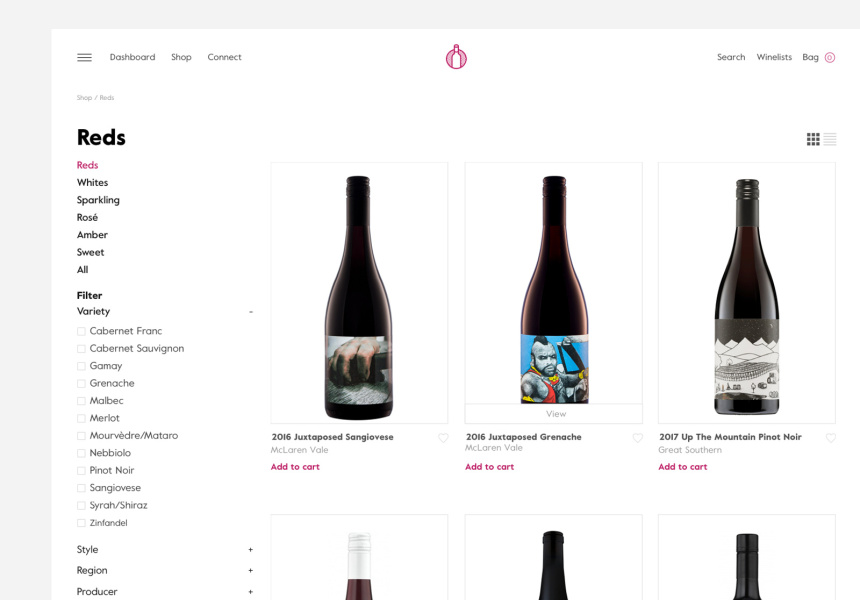Add 2016 Juxtaposed Sangiovese to cart

point(295,467)
